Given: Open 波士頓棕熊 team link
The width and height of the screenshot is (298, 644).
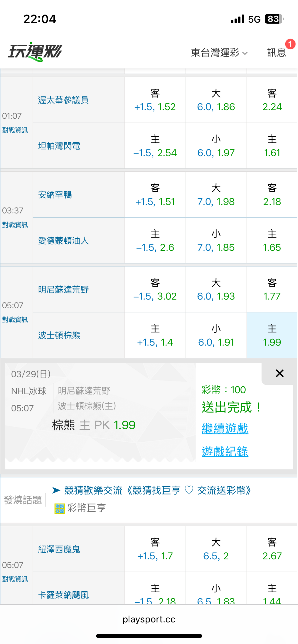Looking at the screenshot, I should (x=59, y=335).
